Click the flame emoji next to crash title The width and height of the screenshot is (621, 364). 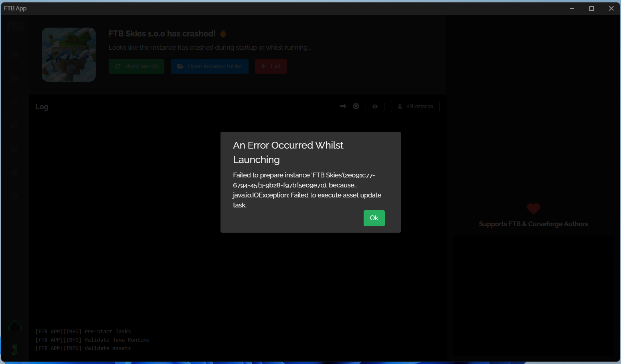tap(223, 34)
